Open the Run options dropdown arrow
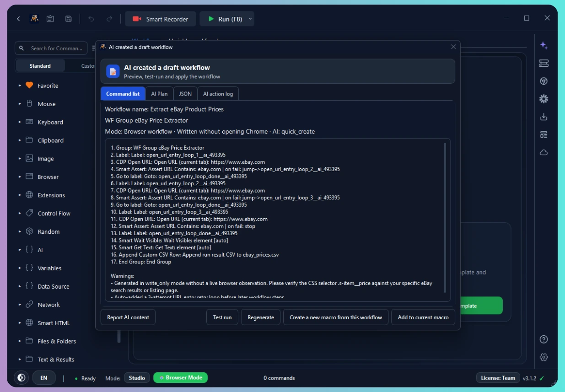This screenshot has width=565, height=392. (250, 19)
